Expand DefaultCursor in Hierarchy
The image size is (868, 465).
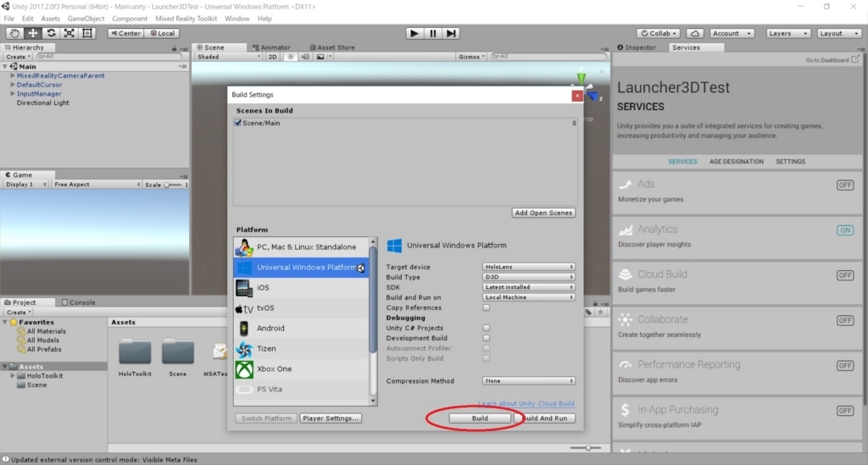pyautogui.click(x=13, y=85)
